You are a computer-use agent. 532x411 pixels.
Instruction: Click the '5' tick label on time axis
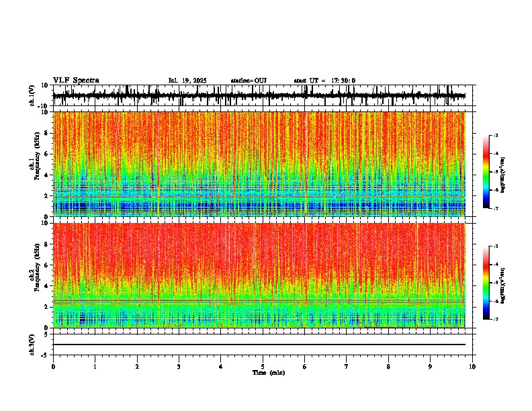263,367
